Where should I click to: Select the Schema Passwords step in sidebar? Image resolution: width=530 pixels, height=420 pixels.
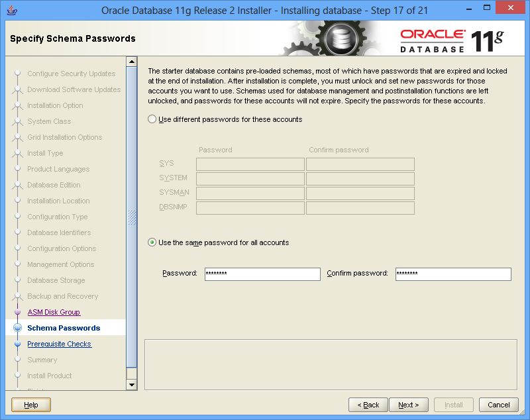[64, 328]
